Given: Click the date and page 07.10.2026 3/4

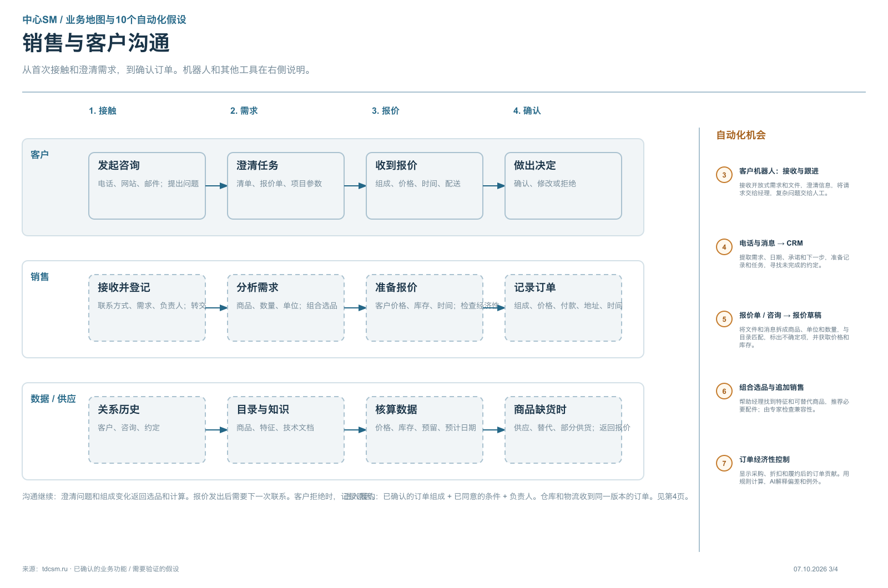Looking at the screenshot, I should pyautogui.click(x=816, y=569).
